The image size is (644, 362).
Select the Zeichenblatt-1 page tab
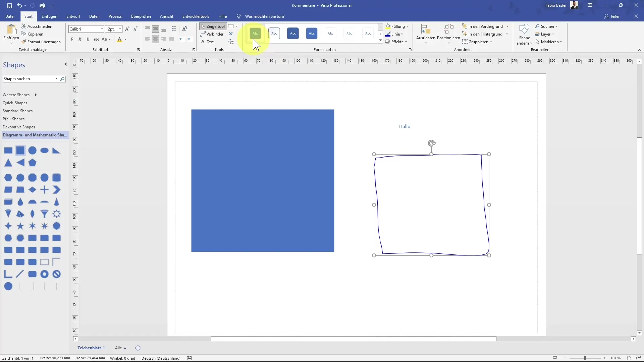pos(91,348)
